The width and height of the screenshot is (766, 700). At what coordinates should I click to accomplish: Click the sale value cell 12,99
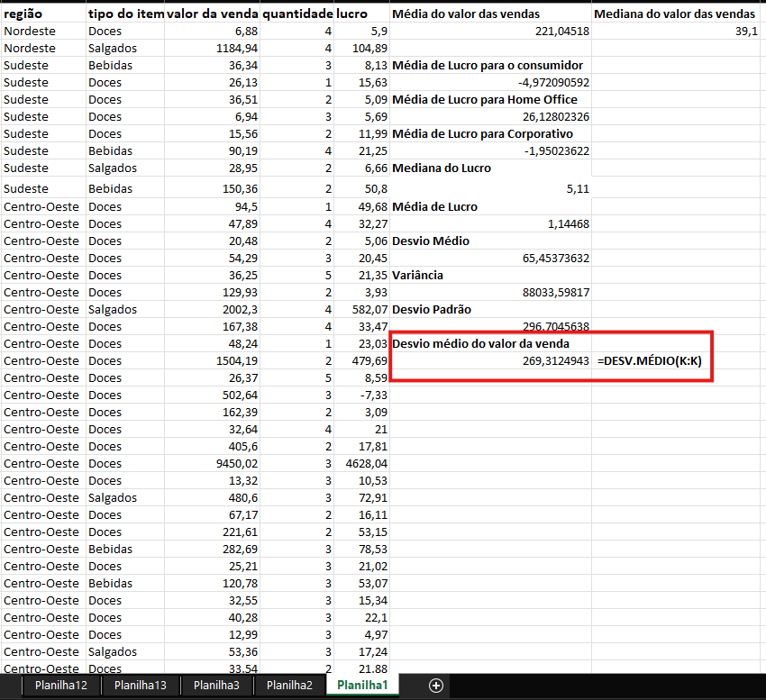click(x=212, y=634)
